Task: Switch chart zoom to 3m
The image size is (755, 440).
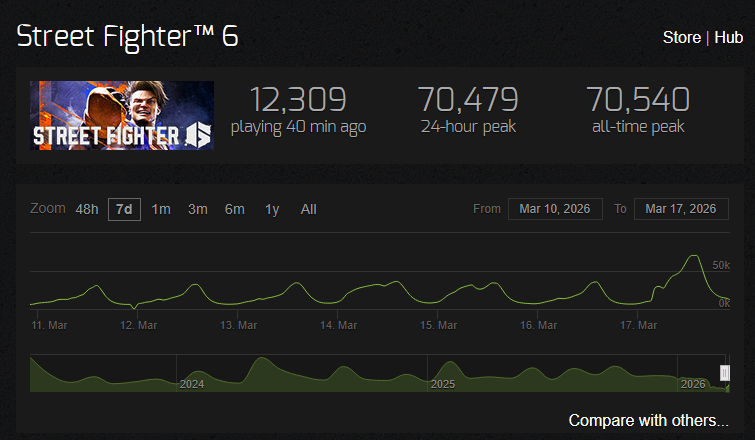Action: [x=197, y=209]
